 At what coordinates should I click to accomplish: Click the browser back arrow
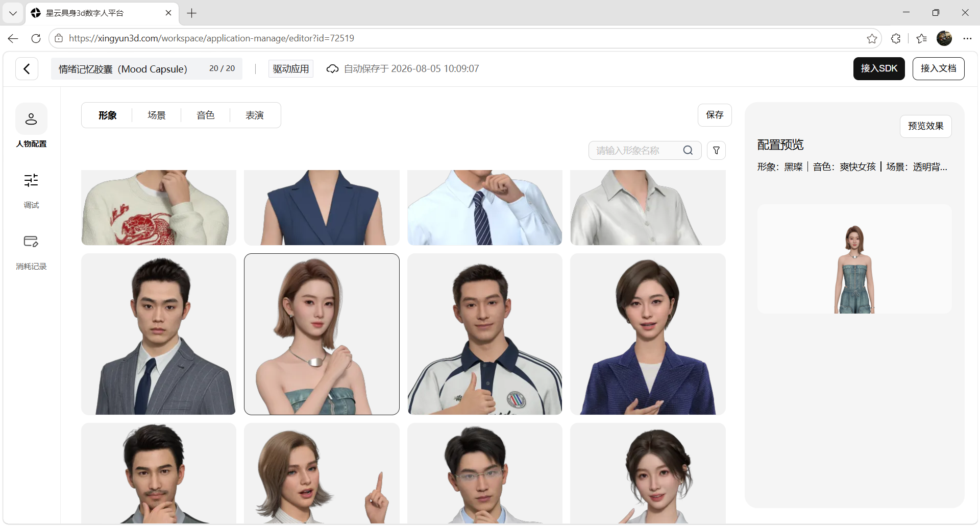pyautogui.click(x=13, y=38)
